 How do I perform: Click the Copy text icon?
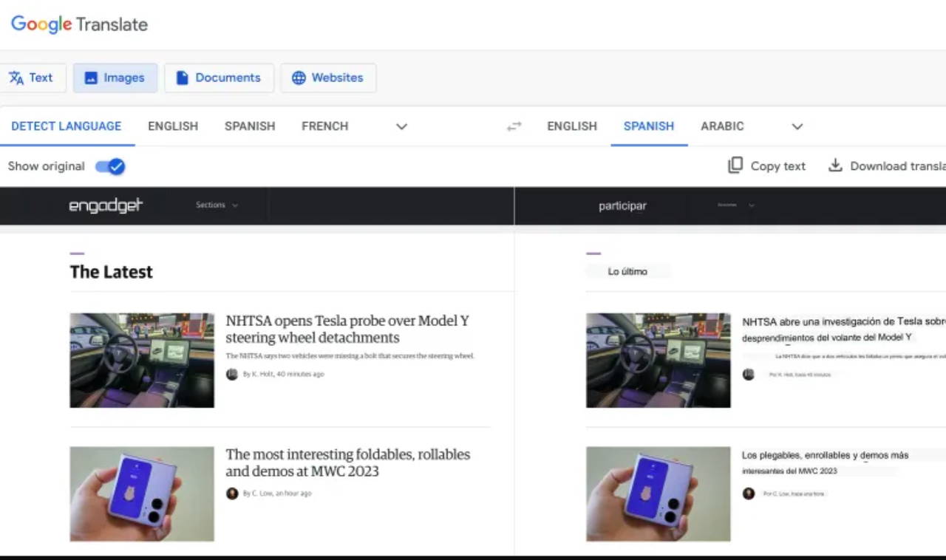(735, 165)
